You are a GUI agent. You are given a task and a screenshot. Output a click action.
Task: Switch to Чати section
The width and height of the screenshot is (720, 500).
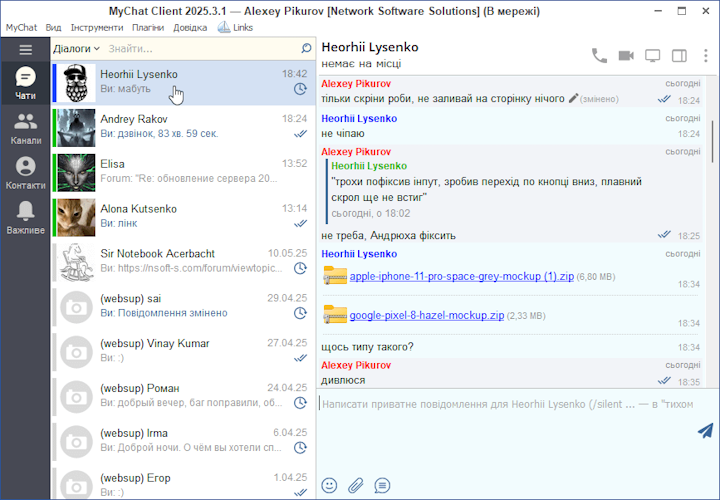coord(25,83)
